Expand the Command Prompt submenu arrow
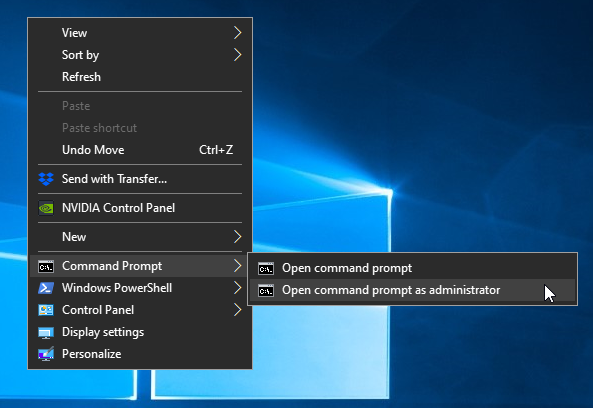 (237, 266)
